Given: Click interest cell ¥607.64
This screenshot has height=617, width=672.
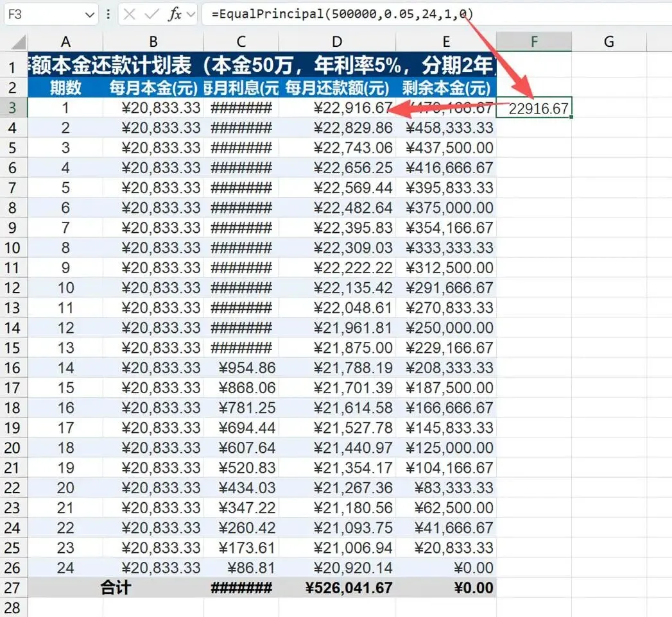Looking at the screenshot, I should [x=241, y=448].
